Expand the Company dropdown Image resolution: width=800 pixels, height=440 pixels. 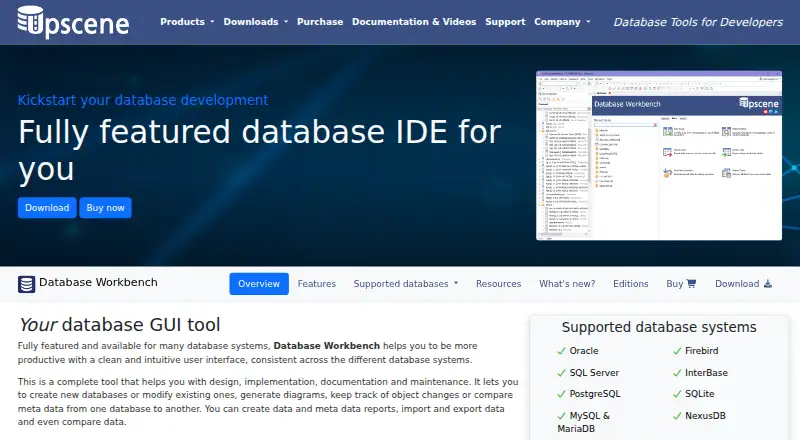(562, 22)
